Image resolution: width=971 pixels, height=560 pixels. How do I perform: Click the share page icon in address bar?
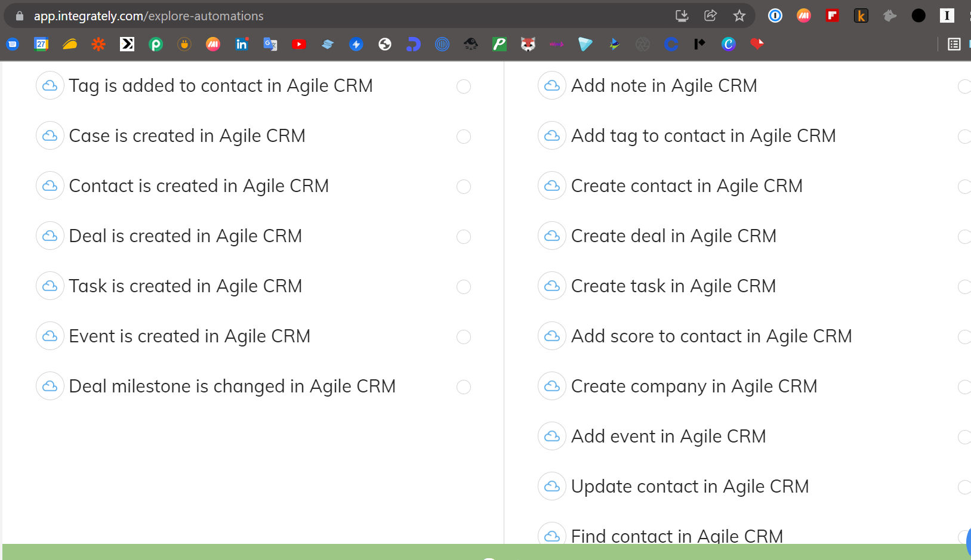pyautogui.click(x=710, y=16)
